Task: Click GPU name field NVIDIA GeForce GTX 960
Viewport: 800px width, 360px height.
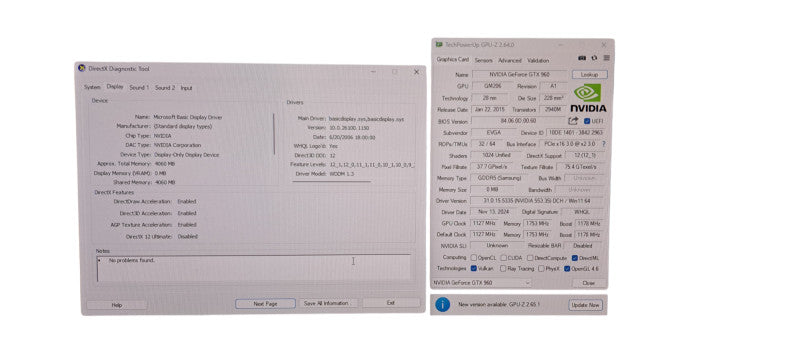Action: click(519, 74)
